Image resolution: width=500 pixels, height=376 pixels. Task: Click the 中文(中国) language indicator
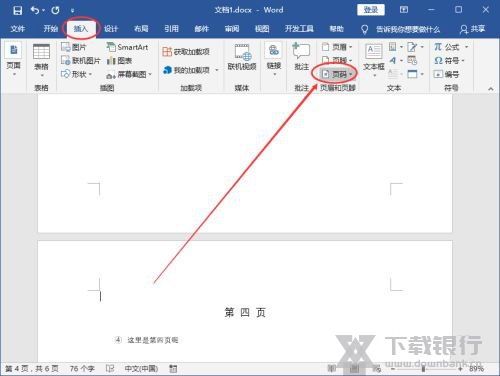pyautogui.click(x=141, y=369)
